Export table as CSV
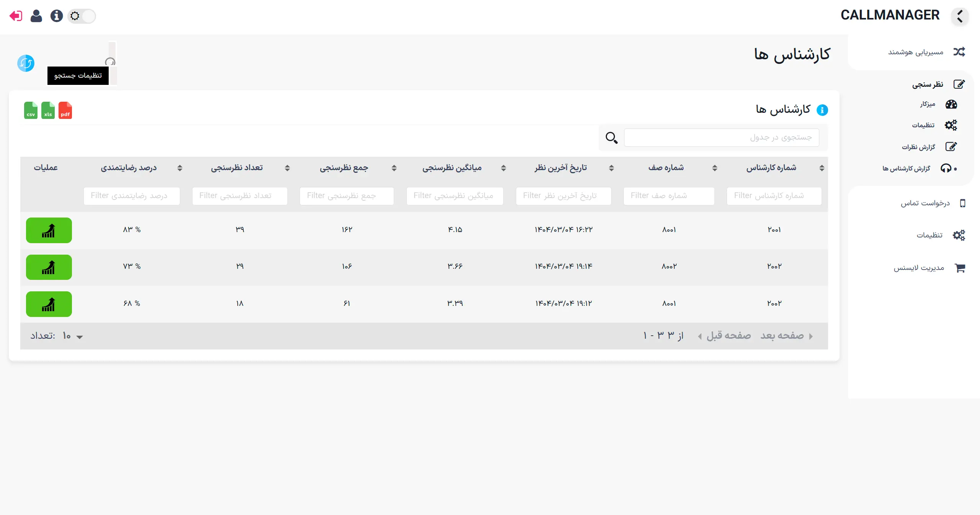Image resolution: width=980 pixels, height=515 pixels. 31,110
